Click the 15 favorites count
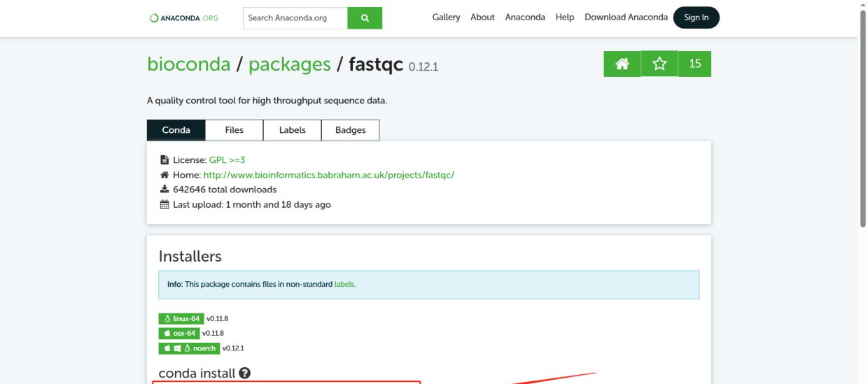 point(695,64)
